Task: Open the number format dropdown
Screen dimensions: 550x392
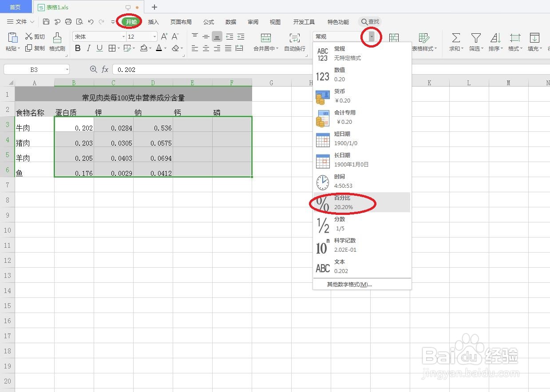Action: (371, 36)
